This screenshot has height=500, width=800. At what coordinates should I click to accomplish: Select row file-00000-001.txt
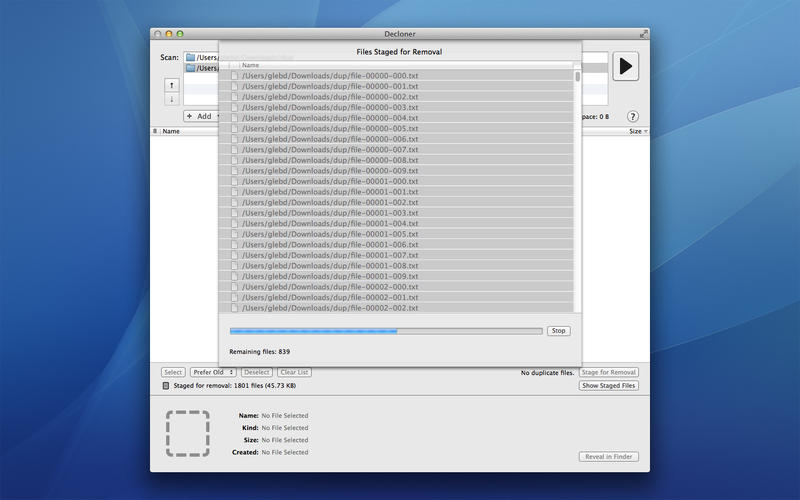tap(396, 86)
